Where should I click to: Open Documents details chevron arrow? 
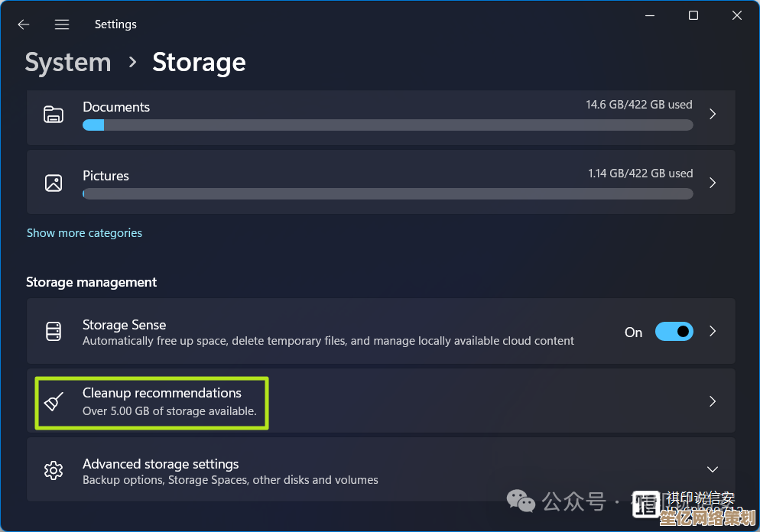click(x=712, y=114)
